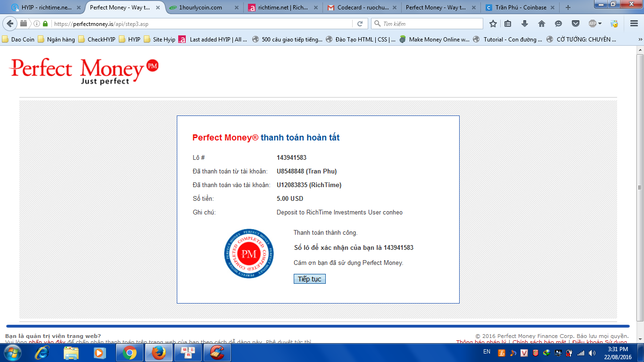
Task: Switch to Google Chrome on the taskbar
Action: [x=129, y=353]
